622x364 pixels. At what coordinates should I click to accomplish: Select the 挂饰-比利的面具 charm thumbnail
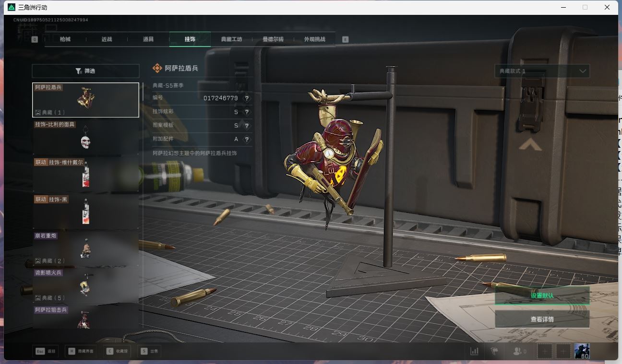coord(85,137)
